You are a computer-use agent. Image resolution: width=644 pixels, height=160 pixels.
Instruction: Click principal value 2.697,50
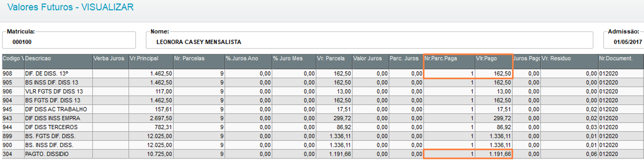(x=151, y=118)
